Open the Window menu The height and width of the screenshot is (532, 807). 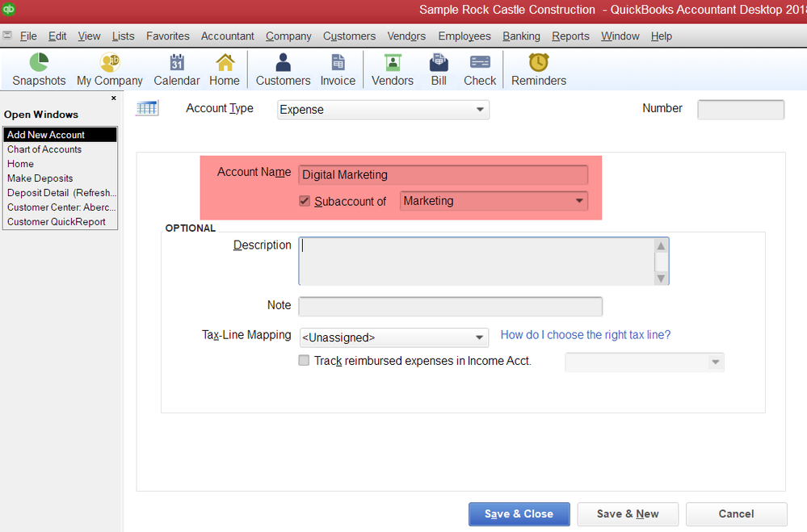[x=620, y=36]
